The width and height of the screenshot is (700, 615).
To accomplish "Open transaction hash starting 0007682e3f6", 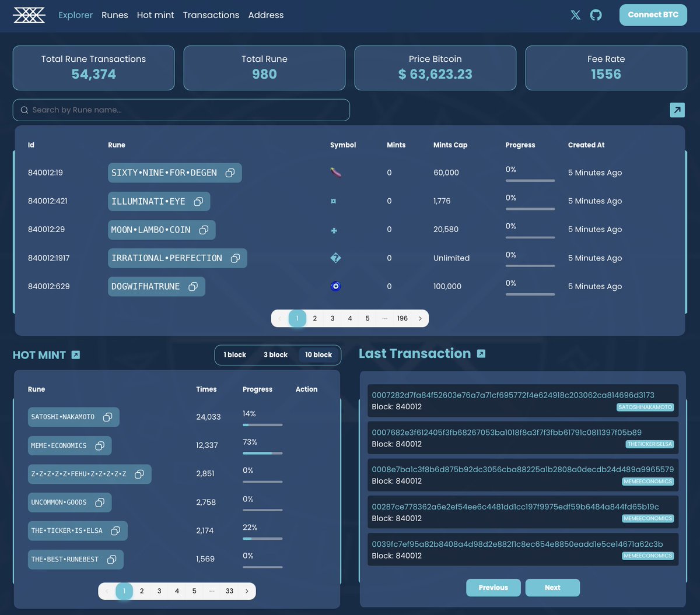I will point(506,433).
